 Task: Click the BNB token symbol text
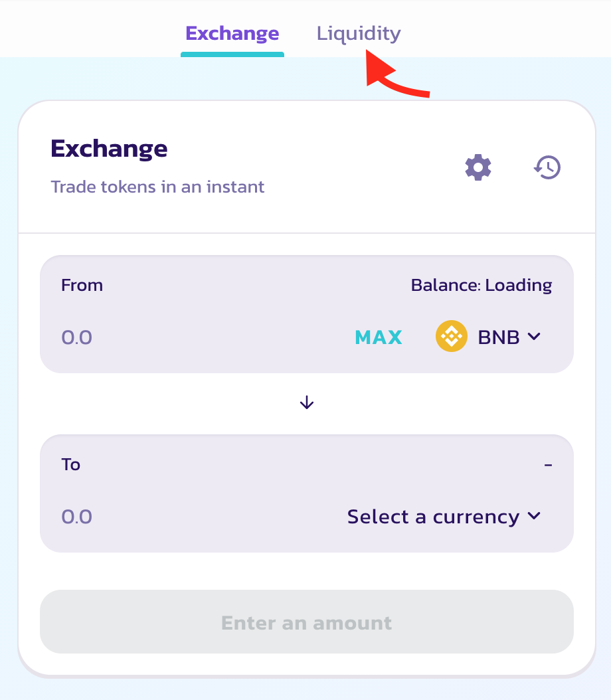[x=499, y=337]
